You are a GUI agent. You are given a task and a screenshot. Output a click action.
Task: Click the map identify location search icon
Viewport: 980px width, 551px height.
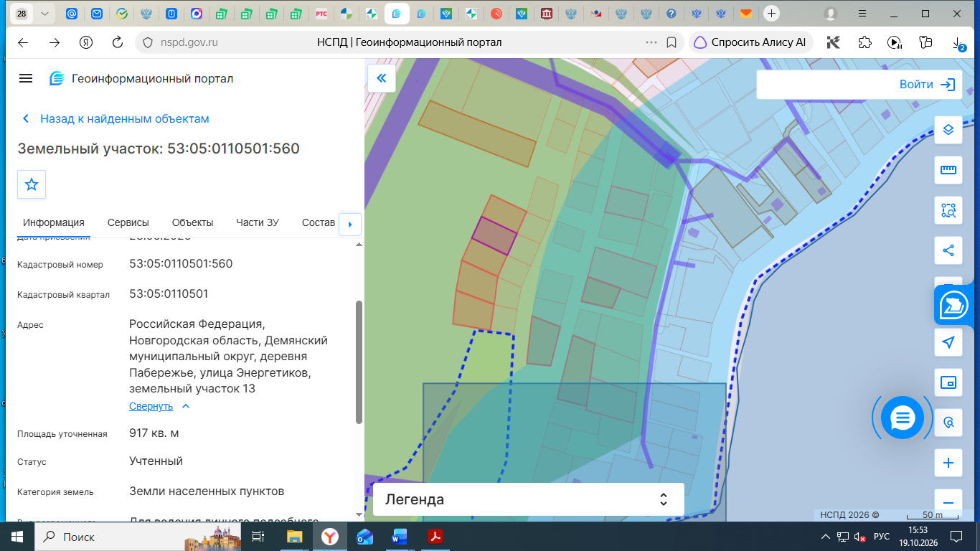click(x=948, y=423)
